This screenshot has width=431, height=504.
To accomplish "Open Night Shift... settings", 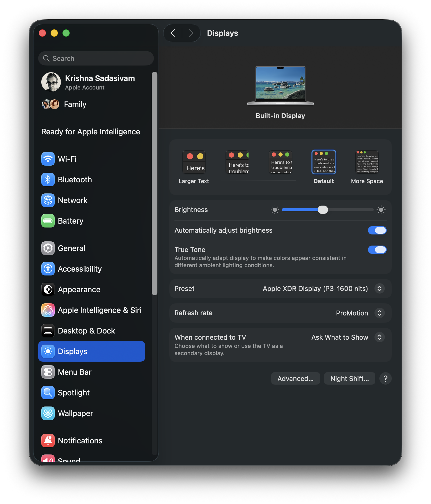I will click(x=349, y=378).
